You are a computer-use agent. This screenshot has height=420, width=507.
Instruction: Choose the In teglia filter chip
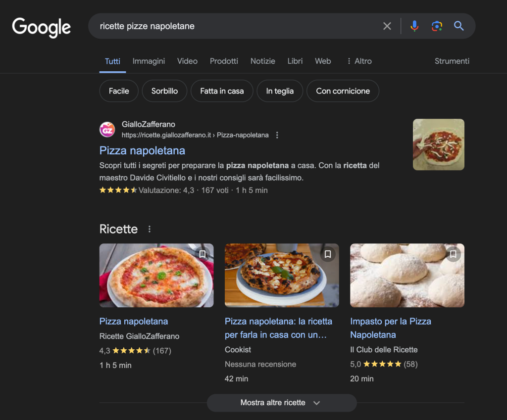pyautogui.click(x=280, y=91)
